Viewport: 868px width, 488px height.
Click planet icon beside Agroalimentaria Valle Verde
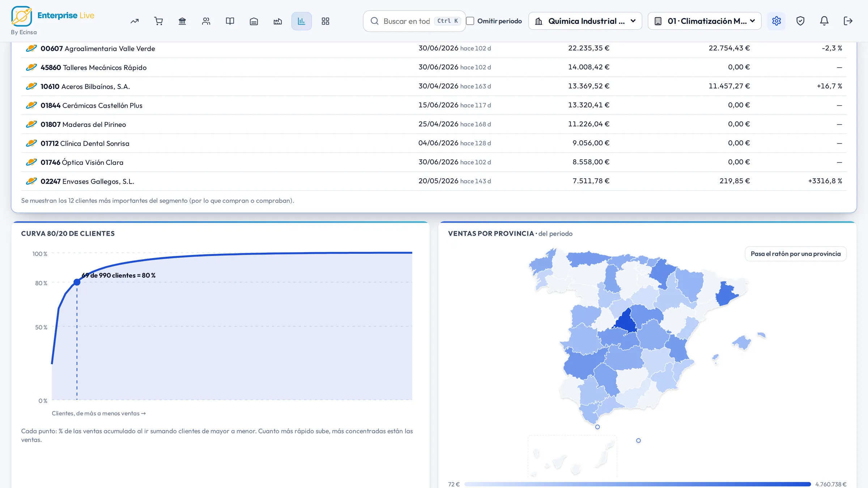pos(31,48)
